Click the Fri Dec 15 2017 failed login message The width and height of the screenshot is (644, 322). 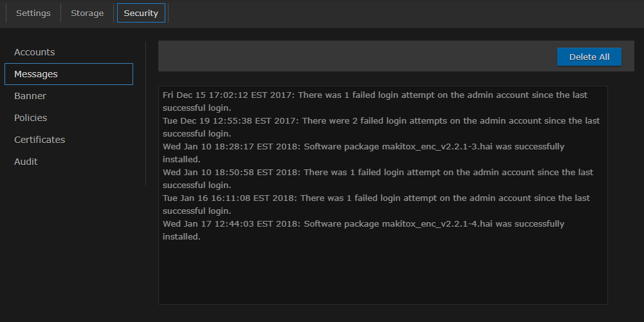click(374, 95)
